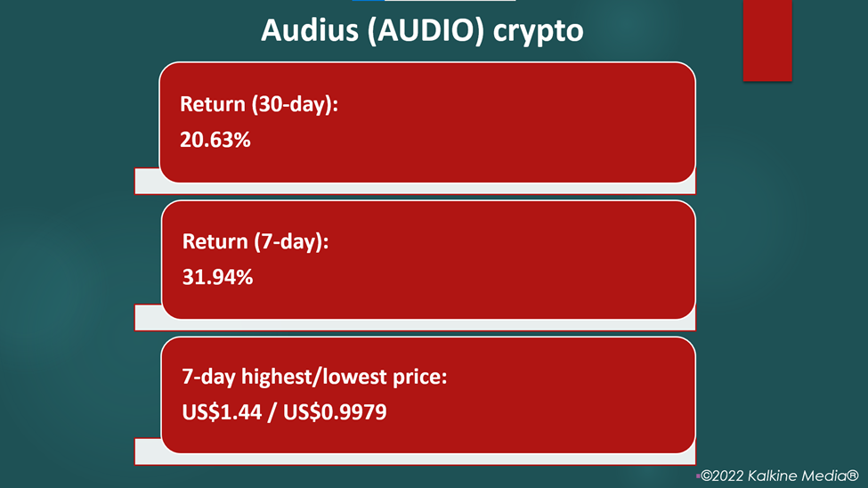Select the "Return (30-day):" label

point(259,105)
